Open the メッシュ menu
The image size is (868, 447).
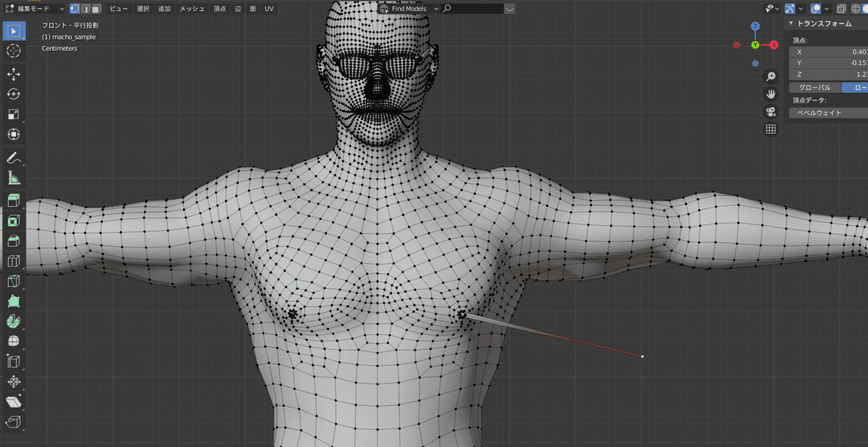192,9
